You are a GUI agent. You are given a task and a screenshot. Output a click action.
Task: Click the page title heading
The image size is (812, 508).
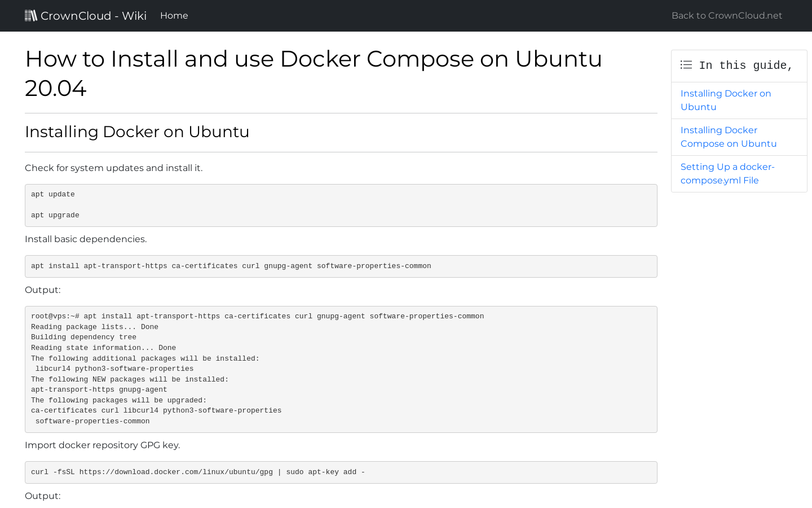[x=314, y=73]
